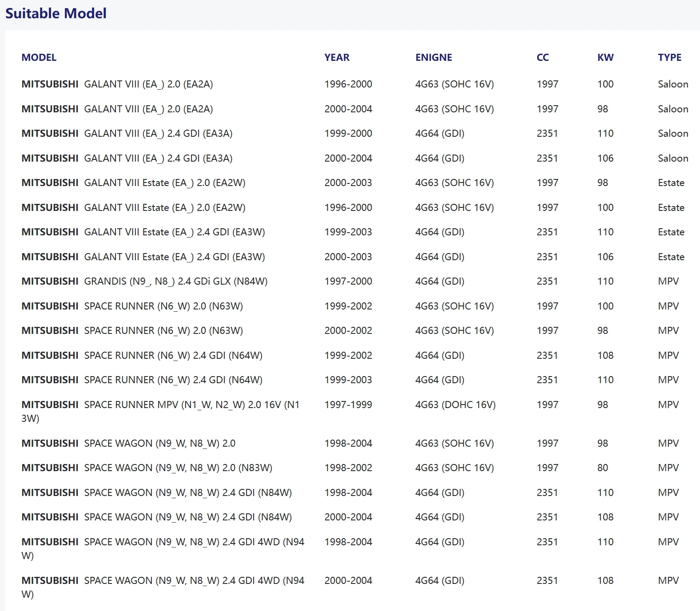Select the 106 KW value in the Estate row
Viewport: 700px width, 611px height.
pos(605,257)
